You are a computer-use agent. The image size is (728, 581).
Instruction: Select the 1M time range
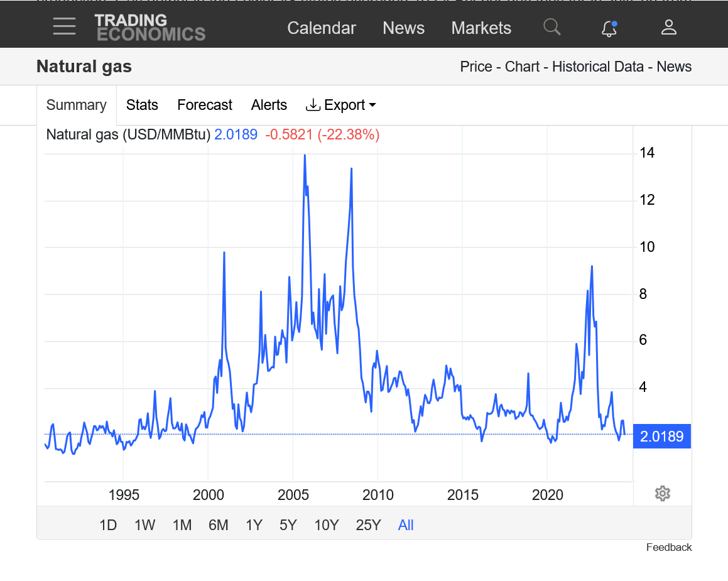(x=182, y=525)
